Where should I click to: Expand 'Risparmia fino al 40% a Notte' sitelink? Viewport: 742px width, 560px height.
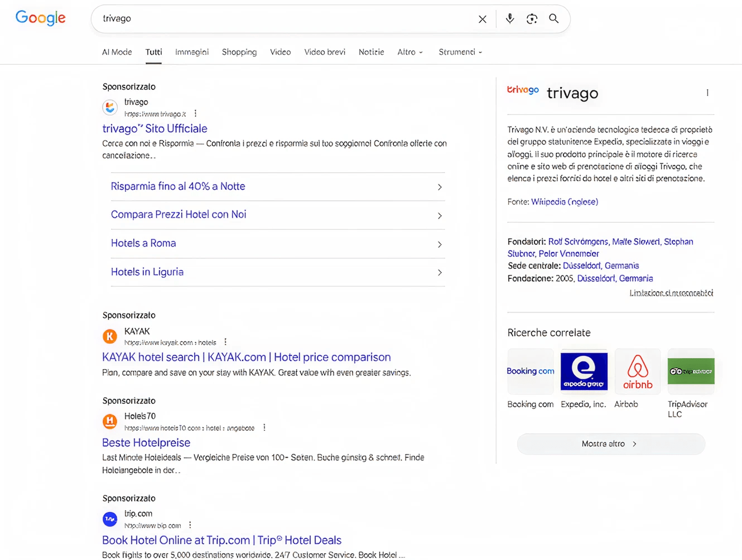click(278, 186)
